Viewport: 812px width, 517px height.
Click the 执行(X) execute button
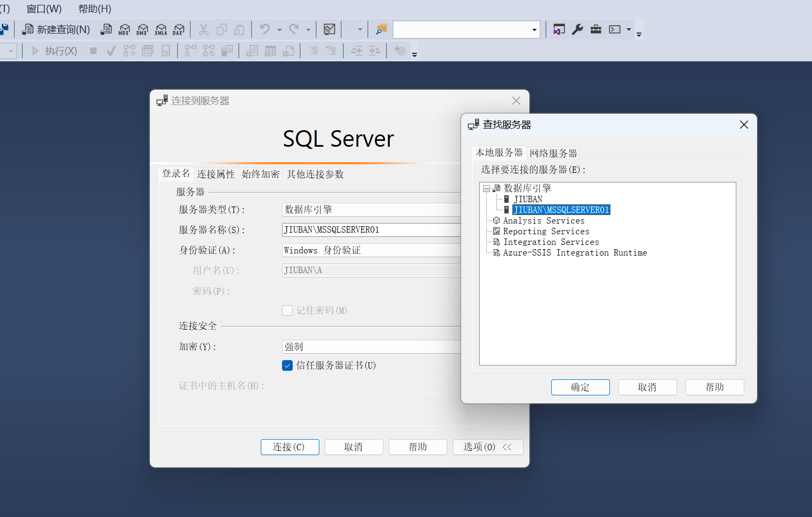(54, 51)
